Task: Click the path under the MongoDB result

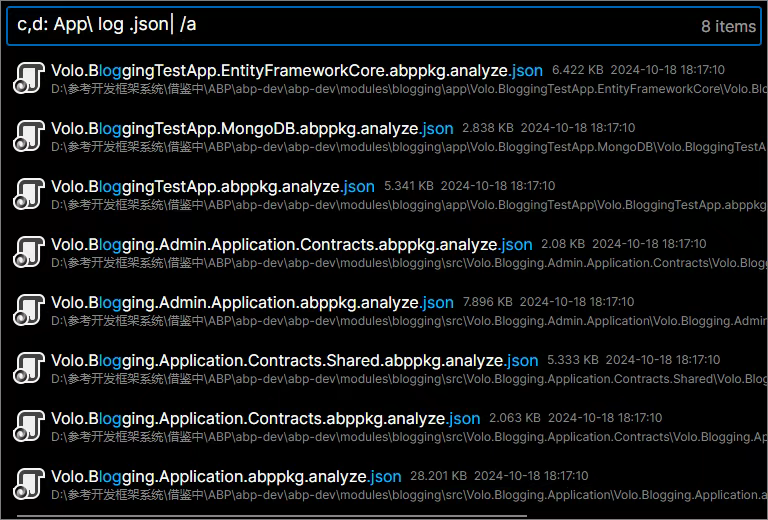Action: click(x=409, y=147)
